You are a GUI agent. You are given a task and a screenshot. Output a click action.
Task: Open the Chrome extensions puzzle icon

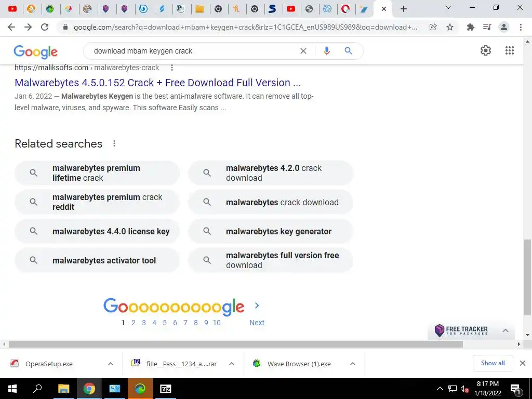(470, 27)
